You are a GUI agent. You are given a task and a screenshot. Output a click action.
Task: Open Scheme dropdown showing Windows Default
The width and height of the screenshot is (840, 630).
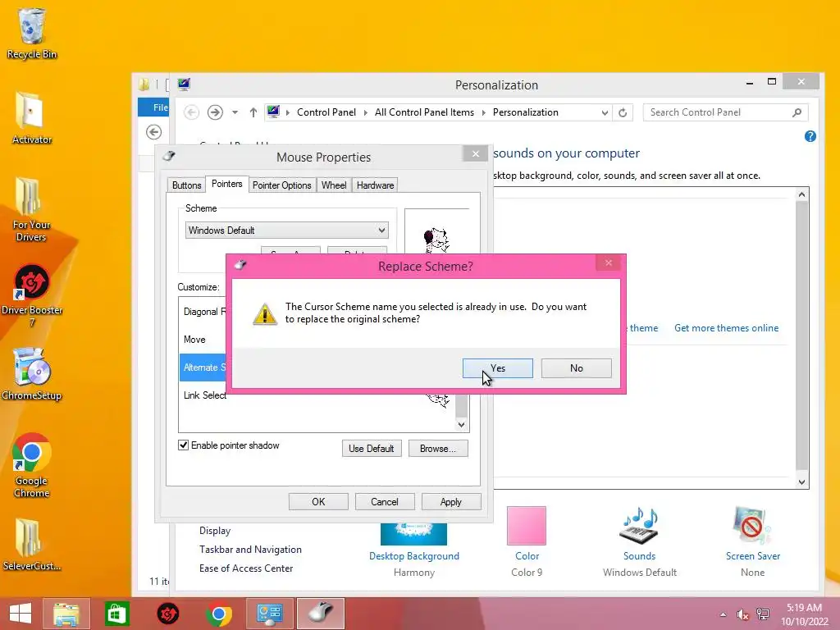click(286, 231)
